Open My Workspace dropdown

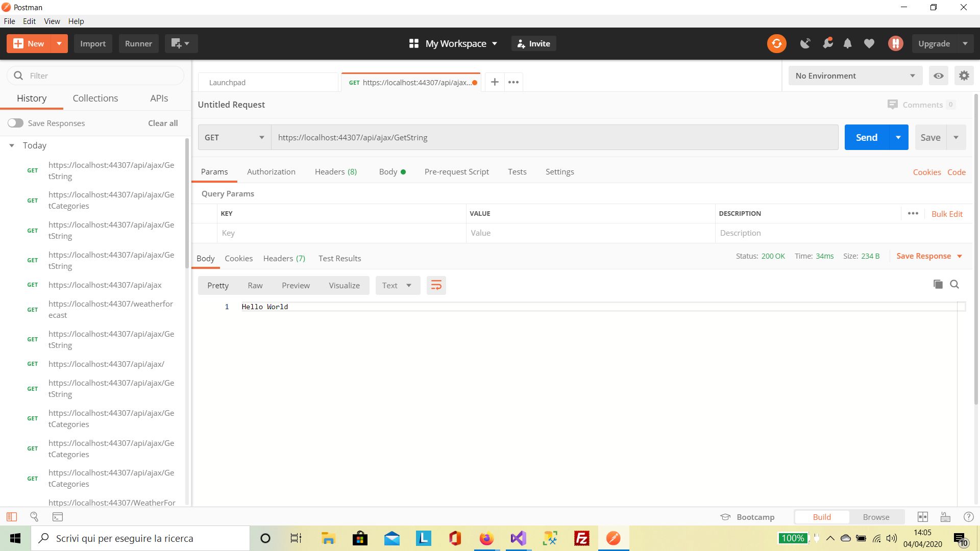[x=453, y=43]
